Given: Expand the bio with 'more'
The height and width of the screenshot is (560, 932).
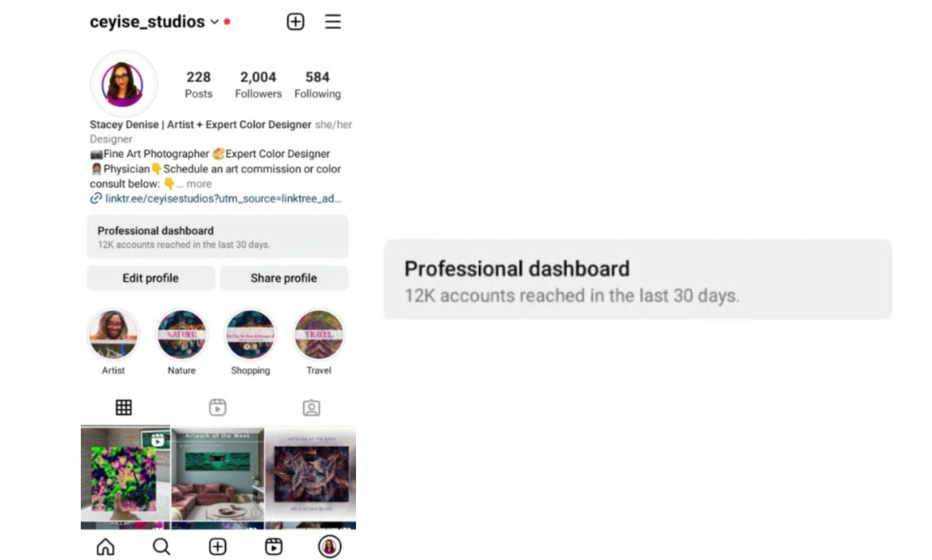Looking at the screenshot, I should [x=198, y=184].
